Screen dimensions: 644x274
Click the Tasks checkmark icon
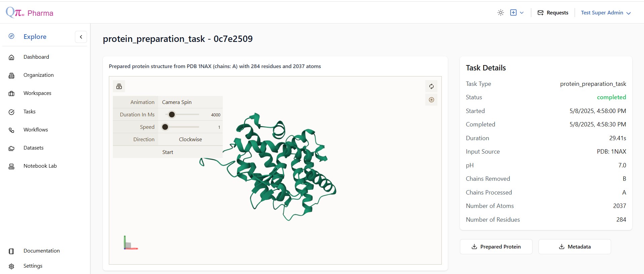pos(11,112)
